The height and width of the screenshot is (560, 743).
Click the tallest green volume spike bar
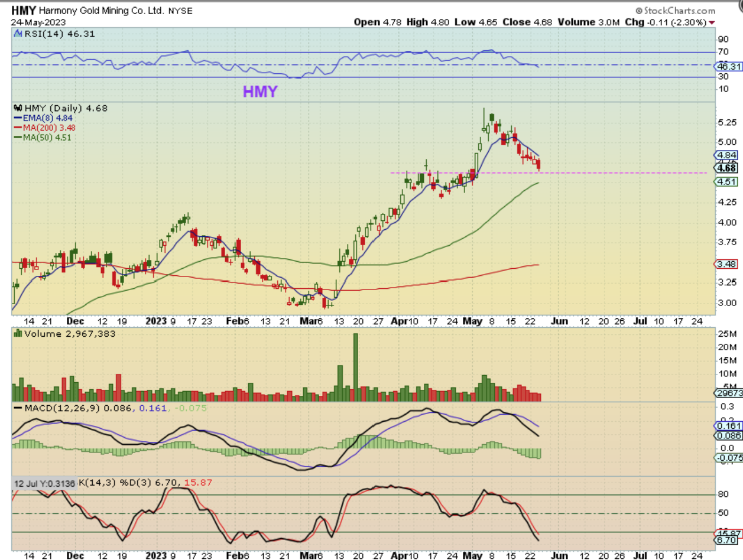[x=356, y=367]
